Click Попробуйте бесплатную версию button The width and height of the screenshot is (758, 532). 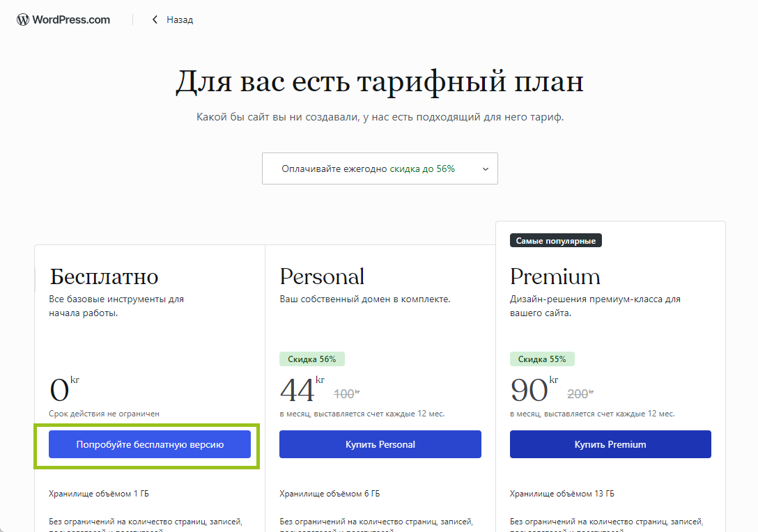[x=150, y=444]
